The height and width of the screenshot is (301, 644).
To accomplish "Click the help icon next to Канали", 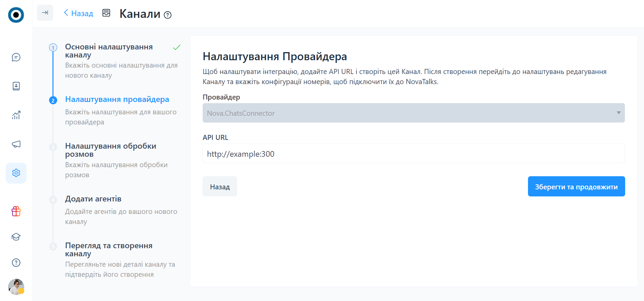I will [167, 15].
